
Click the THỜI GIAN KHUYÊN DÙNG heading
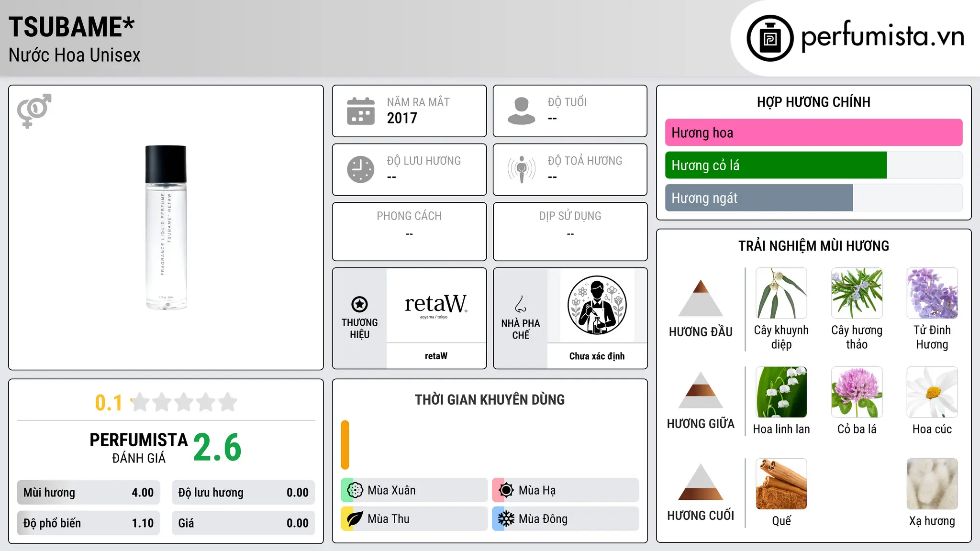tap(490, 399)
